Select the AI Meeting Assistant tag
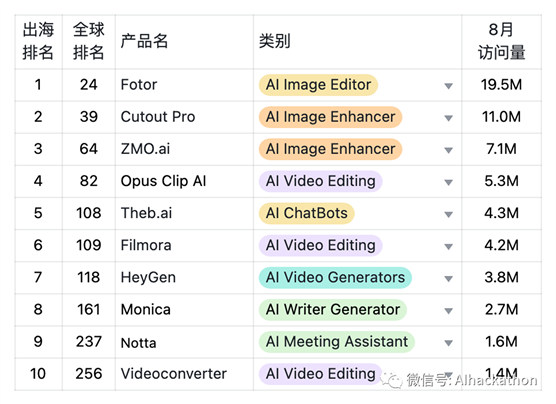 coord(337,342)
